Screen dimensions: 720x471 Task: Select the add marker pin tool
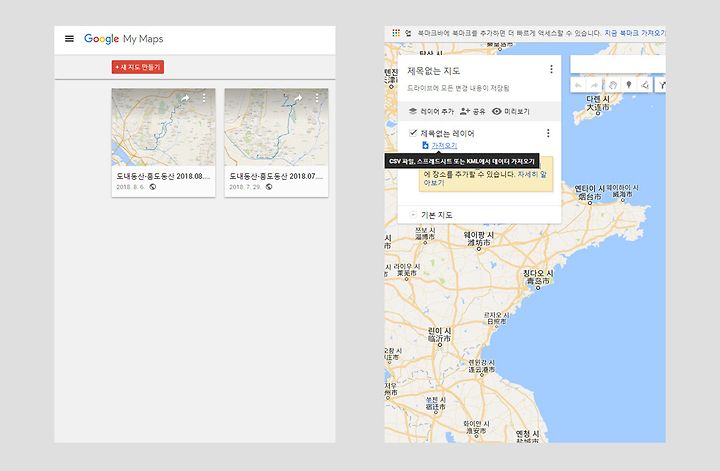pyautogui.click(x=629, y=85)
